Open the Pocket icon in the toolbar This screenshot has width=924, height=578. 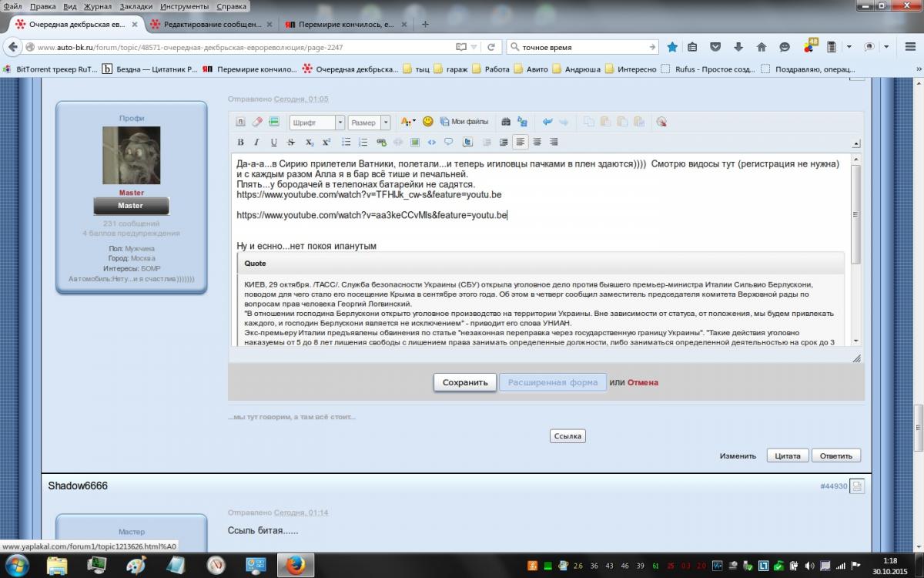(x=715, y=47)
